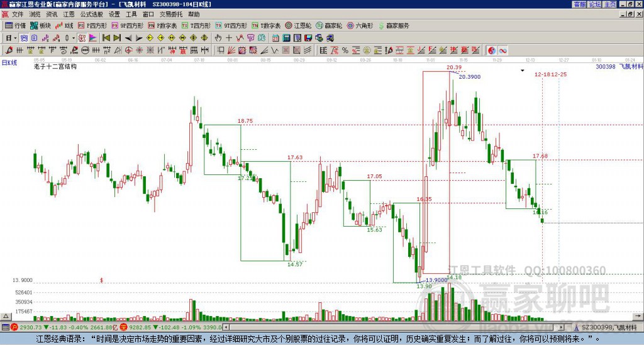Open the 9P四方形 tool

tap(128, 25)
